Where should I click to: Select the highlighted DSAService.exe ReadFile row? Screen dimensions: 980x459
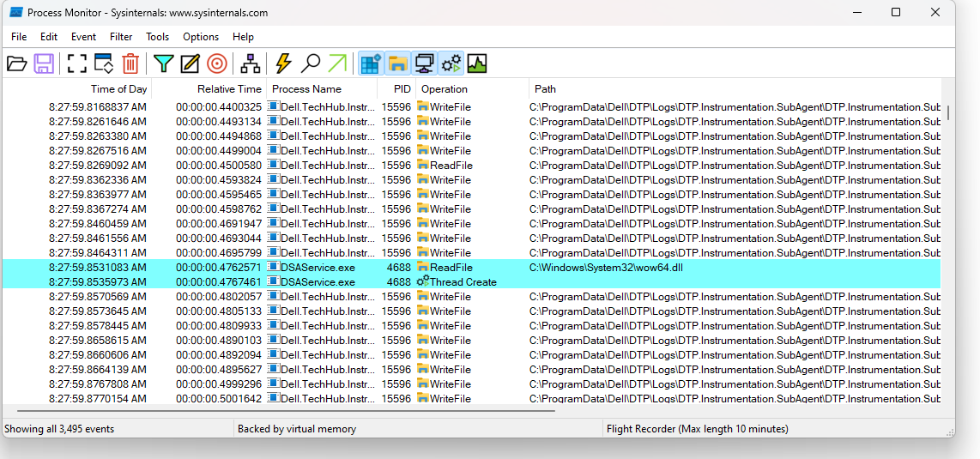point(471,268)
